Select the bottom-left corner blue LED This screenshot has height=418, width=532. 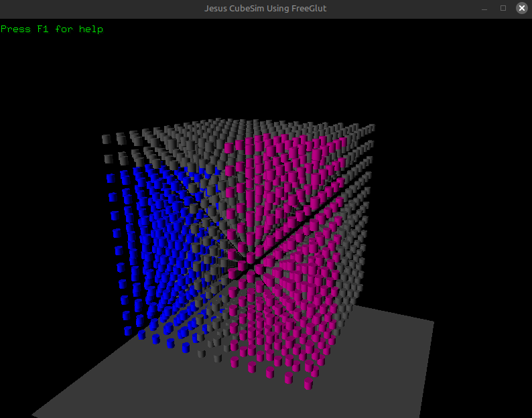pos(129,332)
